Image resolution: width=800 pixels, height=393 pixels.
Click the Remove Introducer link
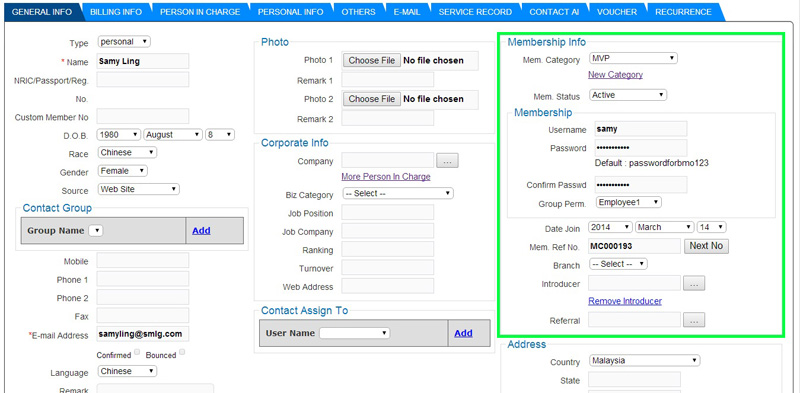[625, 301]
